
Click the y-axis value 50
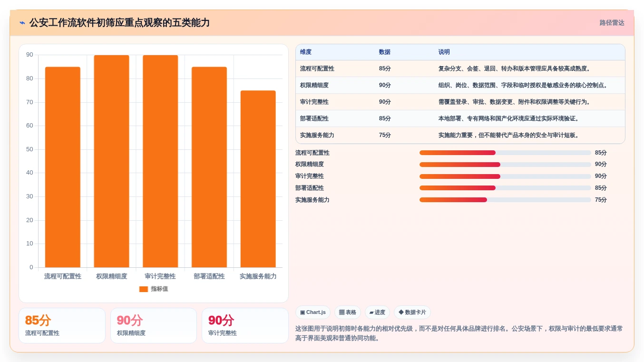click(x=29, y=149)
